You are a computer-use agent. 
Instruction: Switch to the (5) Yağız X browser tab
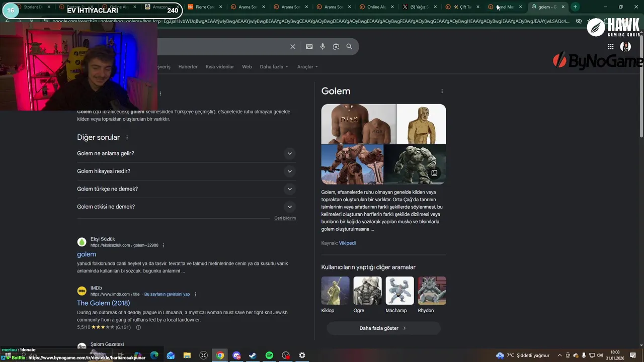tap(419, 7)
